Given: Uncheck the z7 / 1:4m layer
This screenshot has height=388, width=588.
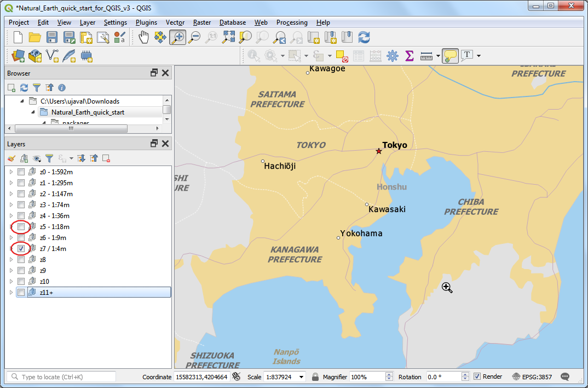Looking at the screenshot, I should (21, 249).
